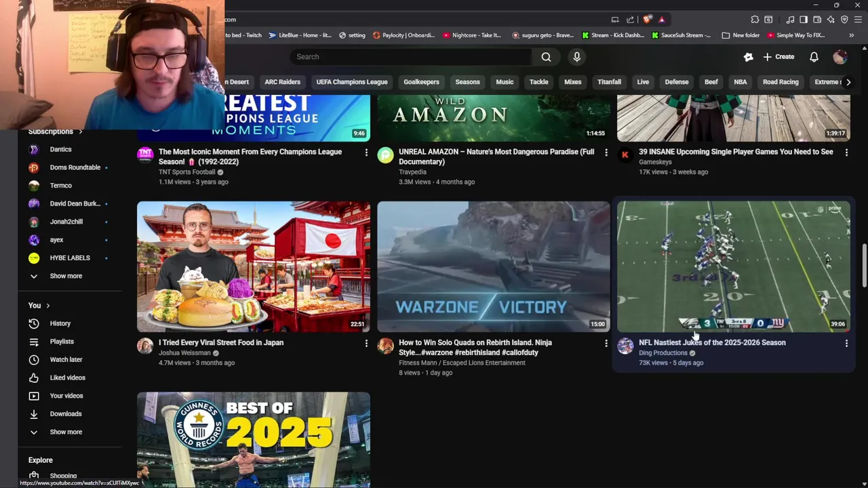Show more bookmarks overflow chevron
Screen dimensions: 868x488
click(x=851, y=35)
